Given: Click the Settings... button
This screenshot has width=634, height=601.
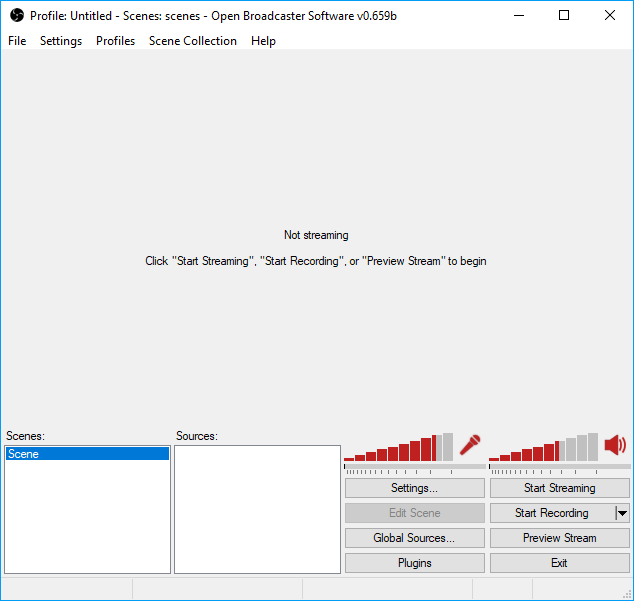Looking at the screenshot, I should [414, 488].
